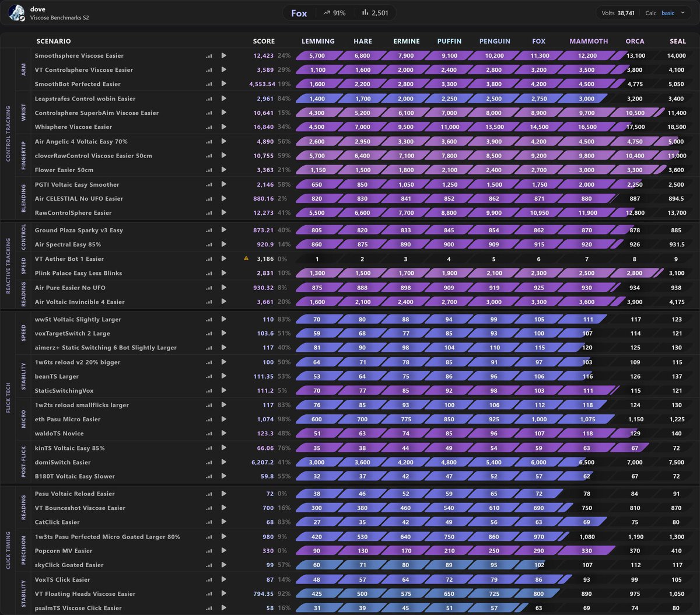Start the beanTS Larger scenario

(223, 377)
